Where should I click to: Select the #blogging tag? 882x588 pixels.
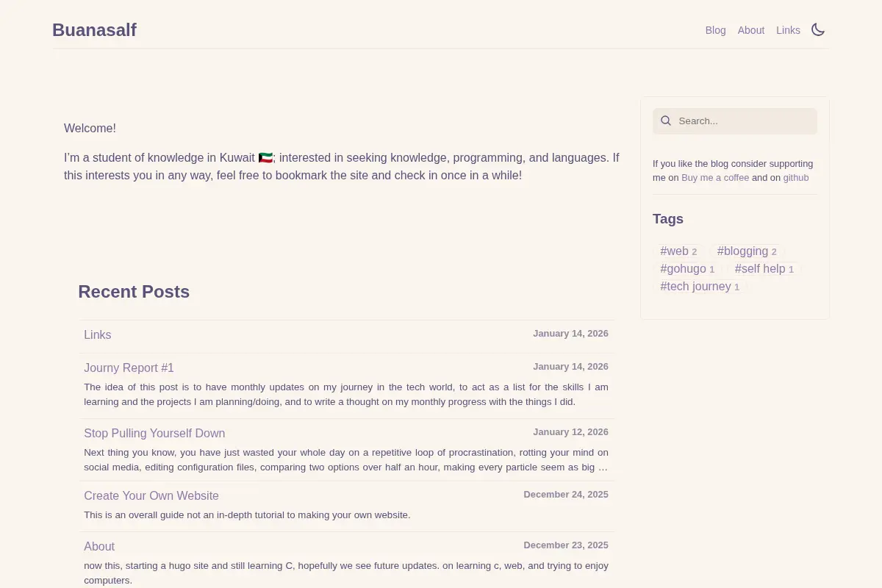click(747, 251)
